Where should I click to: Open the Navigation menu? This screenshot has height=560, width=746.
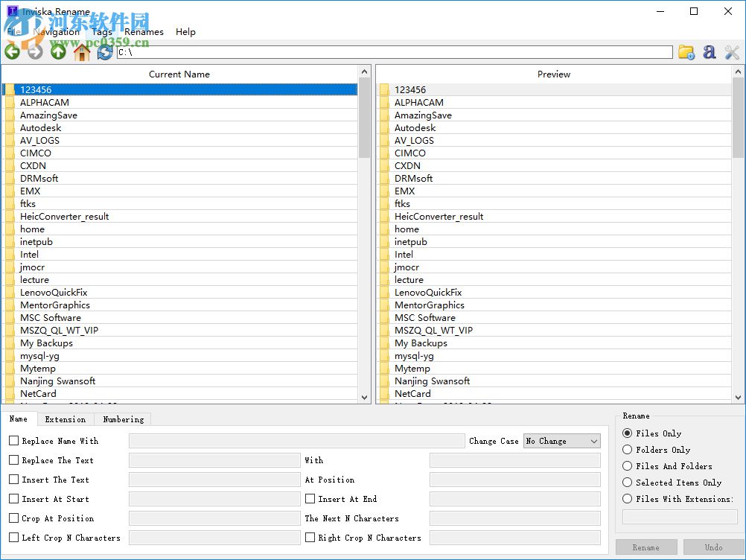click(57, 32)
